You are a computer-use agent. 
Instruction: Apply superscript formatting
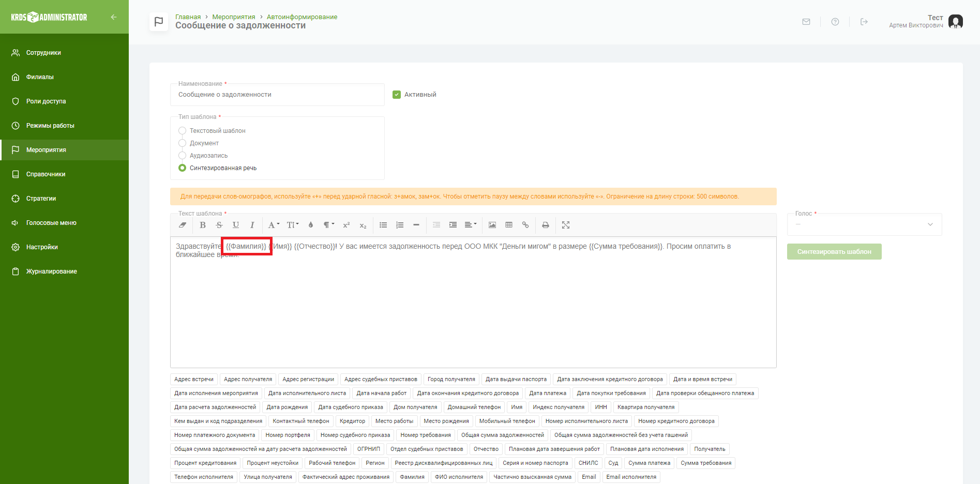coord(346,225)
